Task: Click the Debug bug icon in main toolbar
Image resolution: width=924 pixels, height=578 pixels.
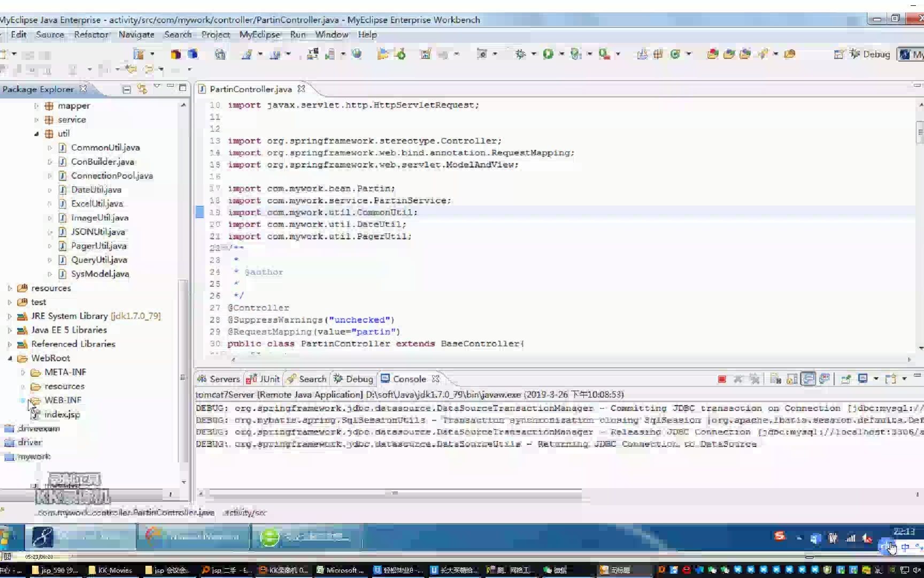Action: (x=520, y=54)
